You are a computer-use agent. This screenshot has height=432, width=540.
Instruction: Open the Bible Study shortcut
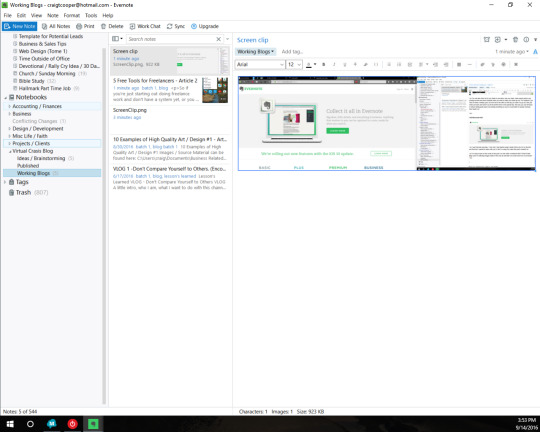[x=31, y=81]
